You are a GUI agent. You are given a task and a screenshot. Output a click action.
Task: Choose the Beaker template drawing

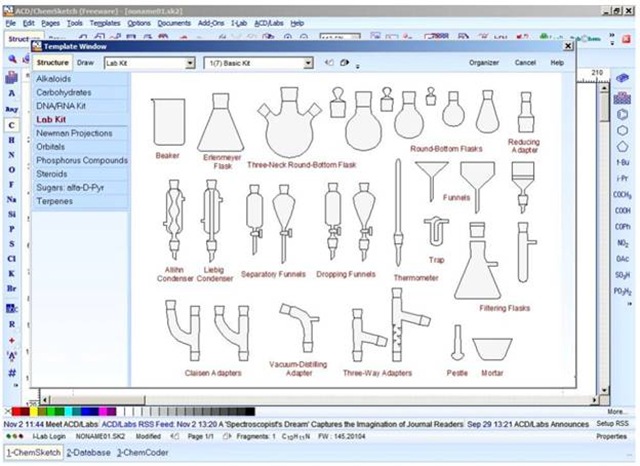point(168,122)
